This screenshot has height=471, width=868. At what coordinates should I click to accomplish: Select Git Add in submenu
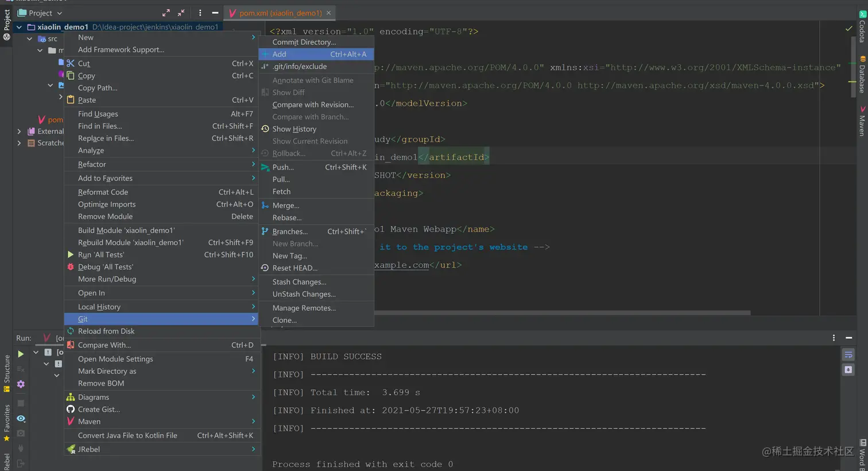(x=316, y=54)
